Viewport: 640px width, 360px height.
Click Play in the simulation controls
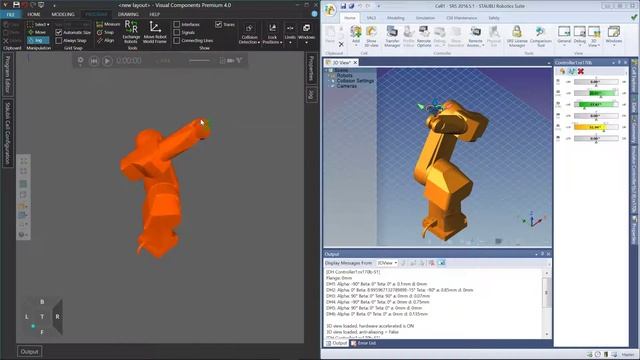pyautogui.click(x=107, y=61)
